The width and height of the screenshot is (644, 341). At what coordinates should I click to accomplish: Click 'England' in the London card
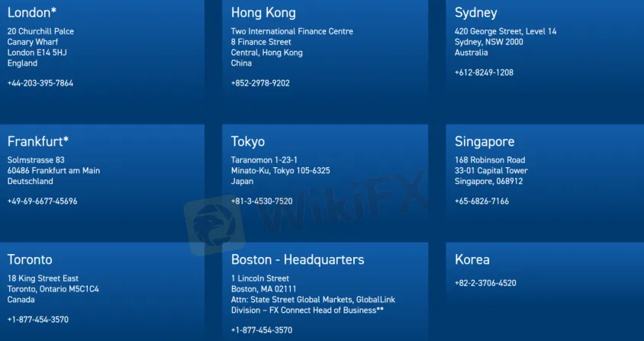pos(22,63)
